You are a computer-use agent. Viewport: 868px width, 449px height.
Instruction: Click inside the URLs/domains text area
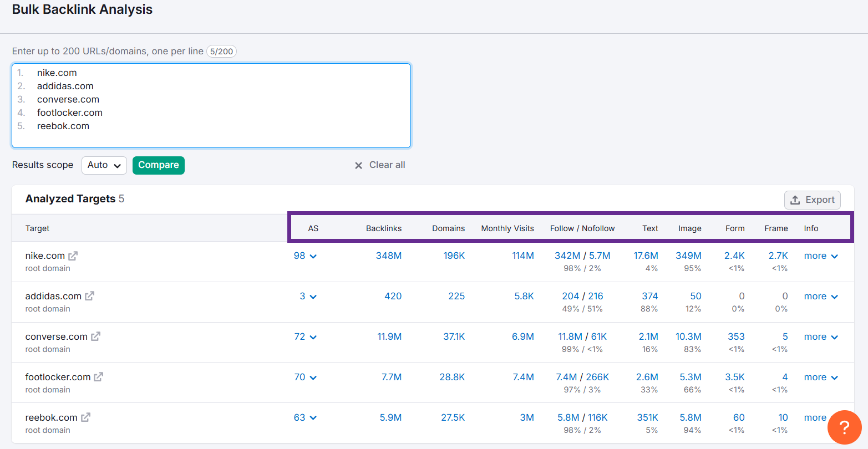click(x=211, y=105)
